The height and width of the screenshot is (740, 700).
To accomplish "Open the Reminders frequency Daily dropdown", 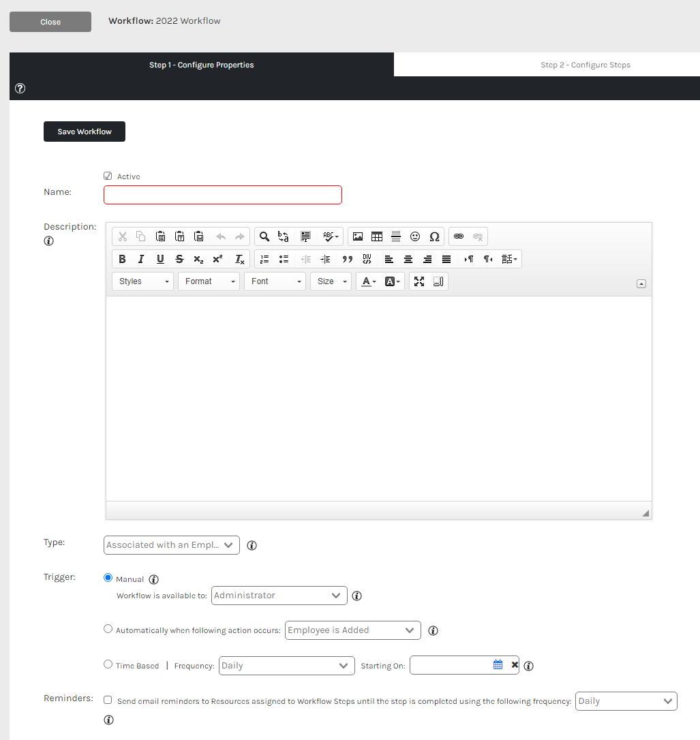I will (x=626, y=701).
